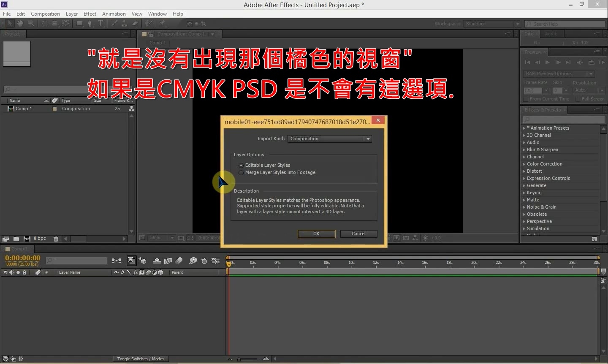
Task: Switch to the Audio panel tab
Action: pos(551,34)
